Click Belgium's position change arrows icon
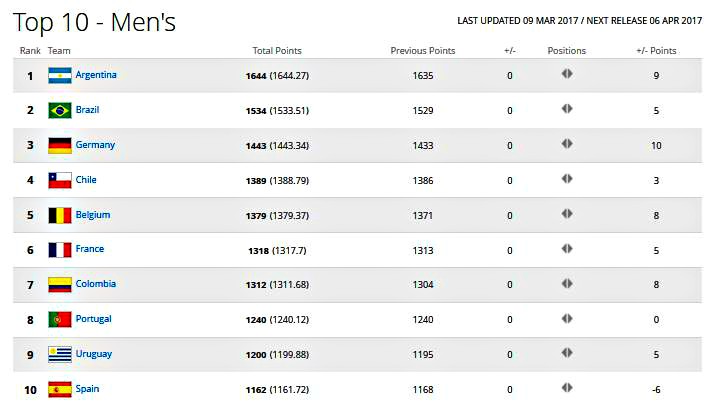This screenshot has height=412, width=709. pos(567,213)
